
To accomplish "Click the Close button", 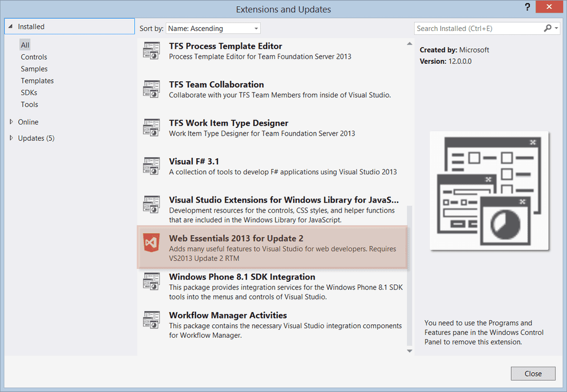I will (x=533, y=373).
